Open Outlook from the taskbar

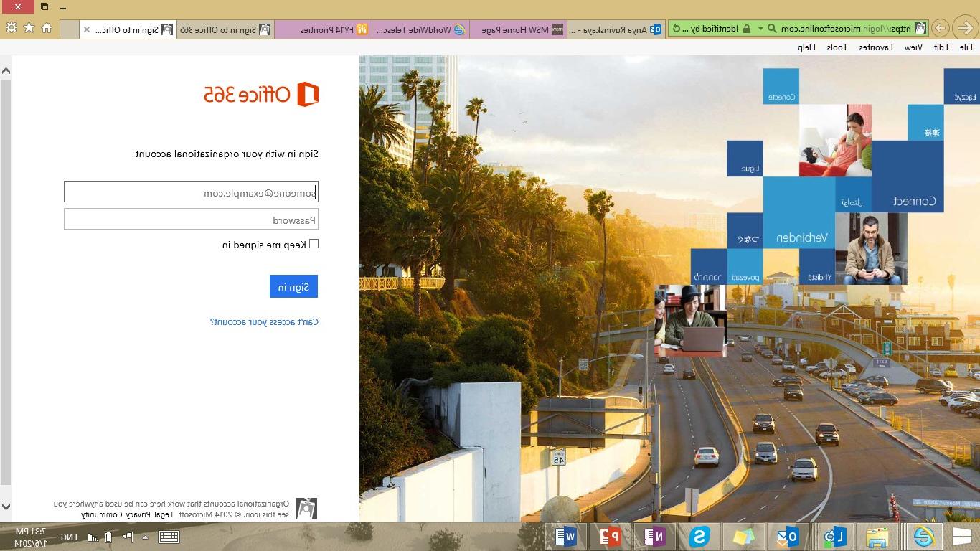point(788,537)
